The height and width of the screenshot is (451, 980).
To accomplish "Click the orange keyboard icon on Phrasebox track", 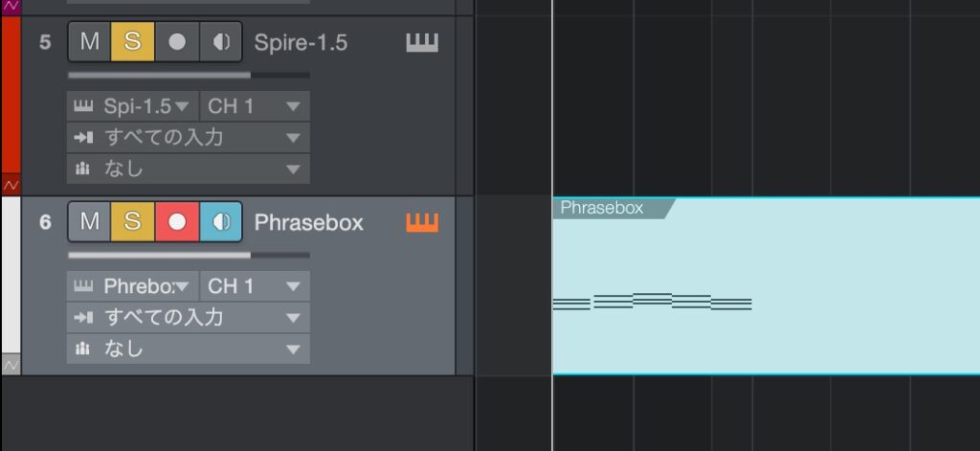I will coord(422,222).
